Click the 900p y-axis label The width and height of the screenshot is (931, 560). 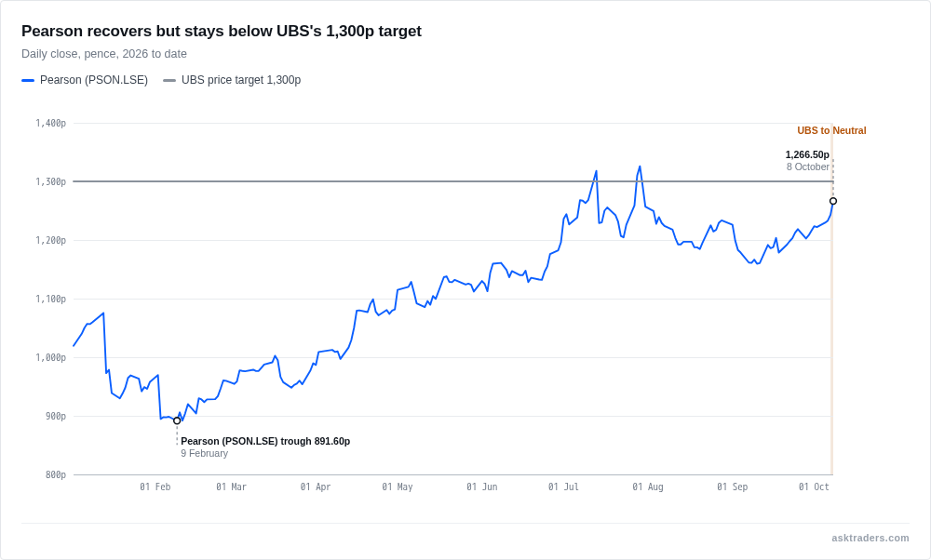click(x=56, y=417)
